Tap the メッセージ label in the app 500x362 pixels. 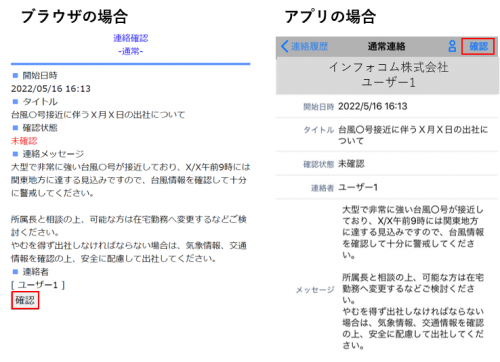coord(315,290)
